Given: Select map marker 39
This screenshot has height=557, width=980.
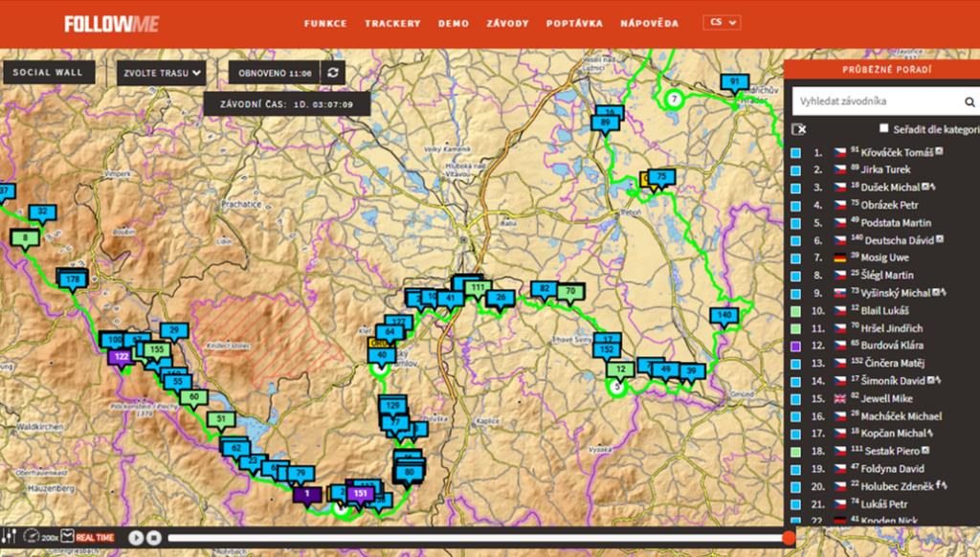Looking at the screenshot, I should point(691,371).
